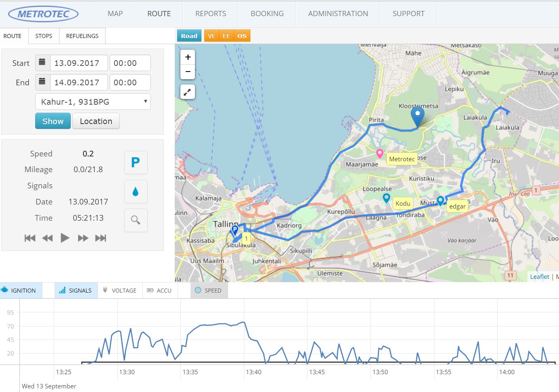Start route playback with play button
This screenshot has width=559, height=392.
[65, 238]
